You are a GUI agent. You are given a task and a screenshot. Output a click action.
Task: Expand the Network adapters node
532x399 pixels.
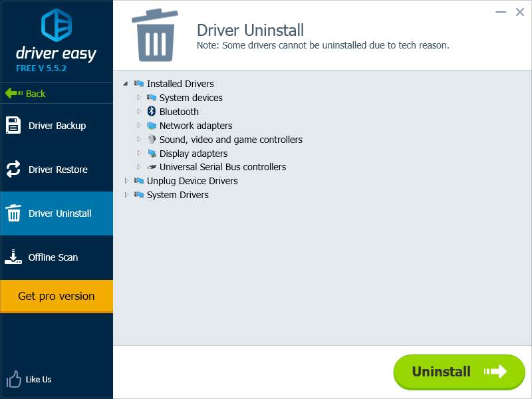(139, 125)
